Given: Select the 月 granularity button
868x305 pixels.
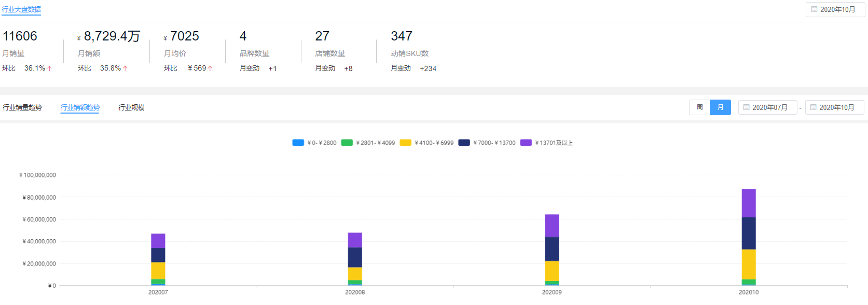Looking at the screenshot, I should coord(720,107).
